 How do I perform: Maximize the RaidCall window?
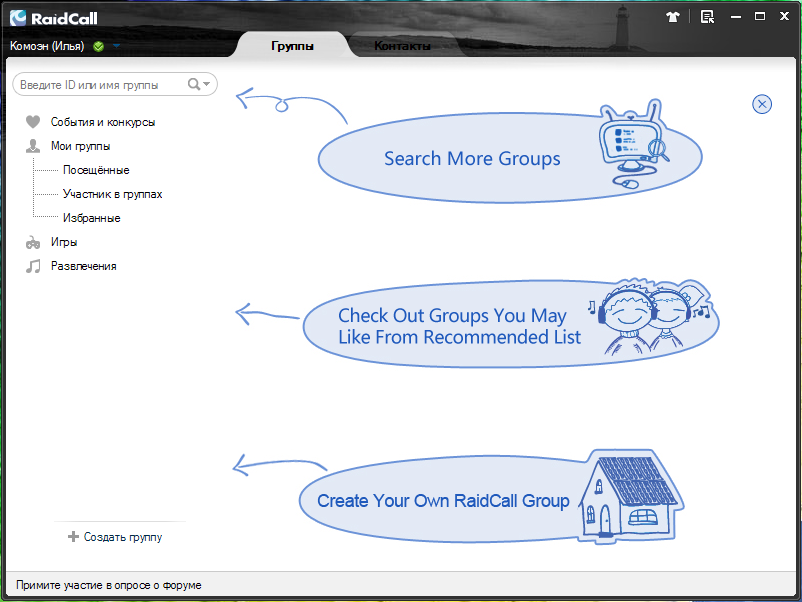click(760, 16)
